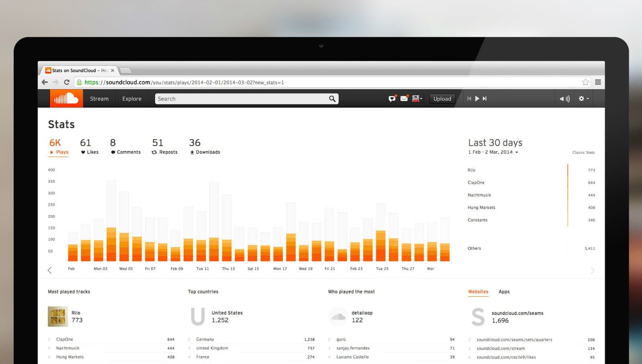642x364 pixels.
Task: Open the settings gear dropdown
Action: (583, 99)
